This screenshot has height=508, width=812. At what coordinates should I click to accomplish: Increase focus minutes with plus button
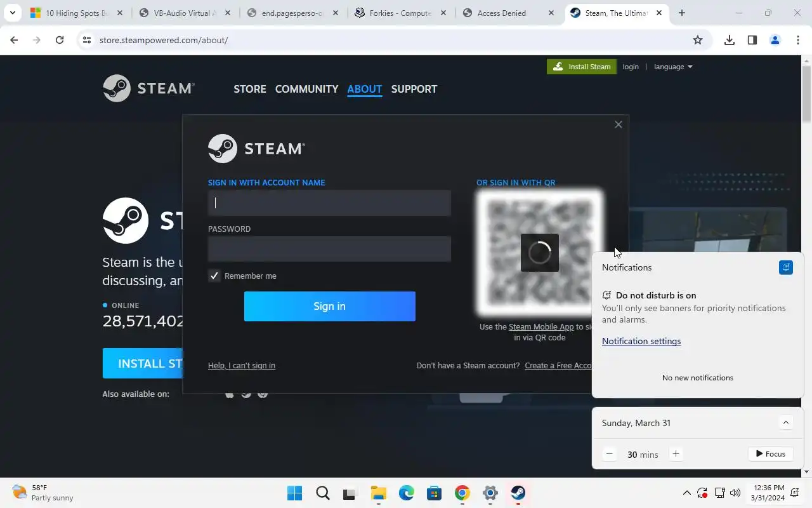(x=676, y=454)
